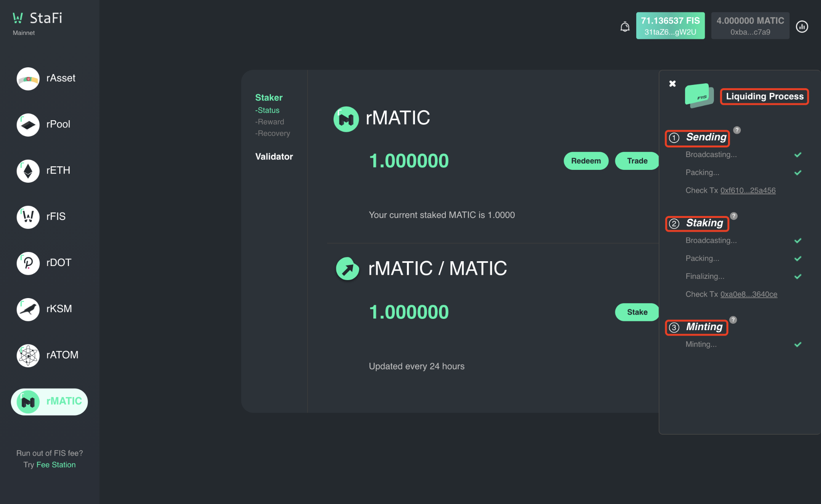Go to rDOT page label
The image size is (821, 504).
59,262
